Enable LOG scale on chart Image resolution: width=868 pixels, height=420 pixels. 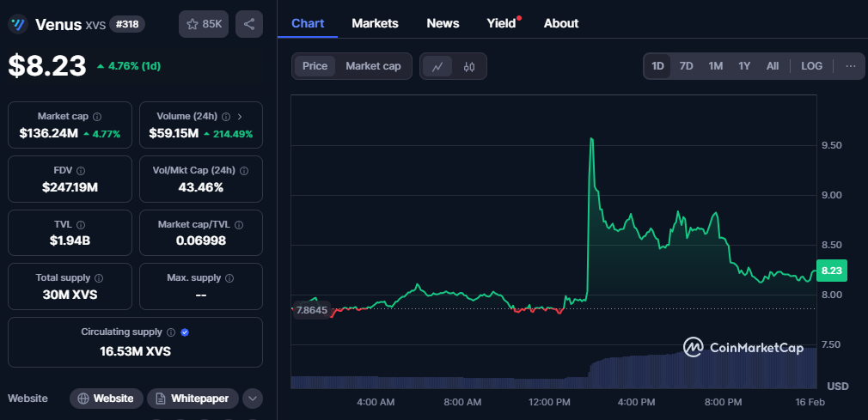pos(811,66)
